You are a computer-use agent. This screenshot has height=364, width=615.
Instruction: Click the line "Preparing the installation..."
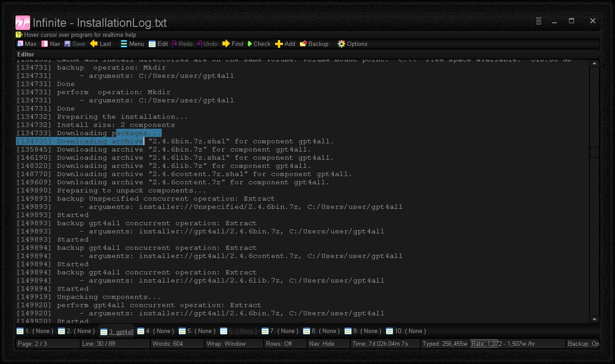point(102,116)
